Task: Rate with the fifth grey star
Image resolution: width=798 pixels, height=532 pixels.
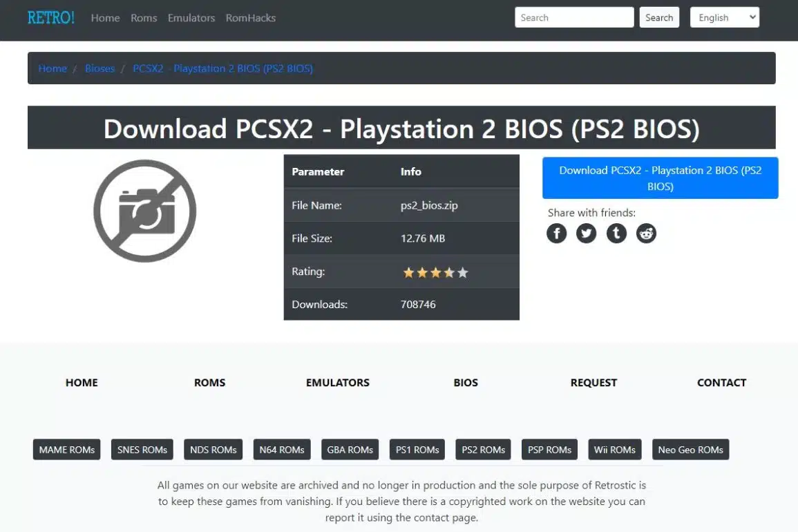Action: pyautogui.click(x=463, y=272)
